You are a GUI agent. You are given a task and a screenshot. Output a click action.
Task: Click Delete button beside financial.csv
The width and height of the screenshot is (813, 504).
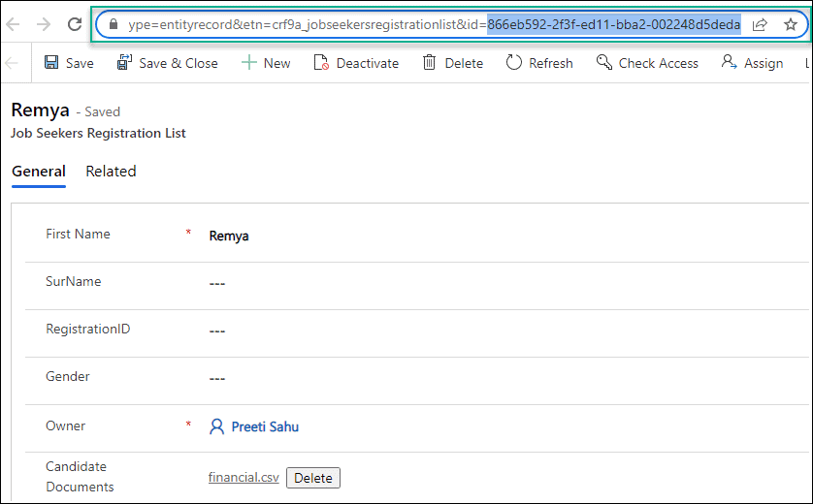click(x=313, y=478)
